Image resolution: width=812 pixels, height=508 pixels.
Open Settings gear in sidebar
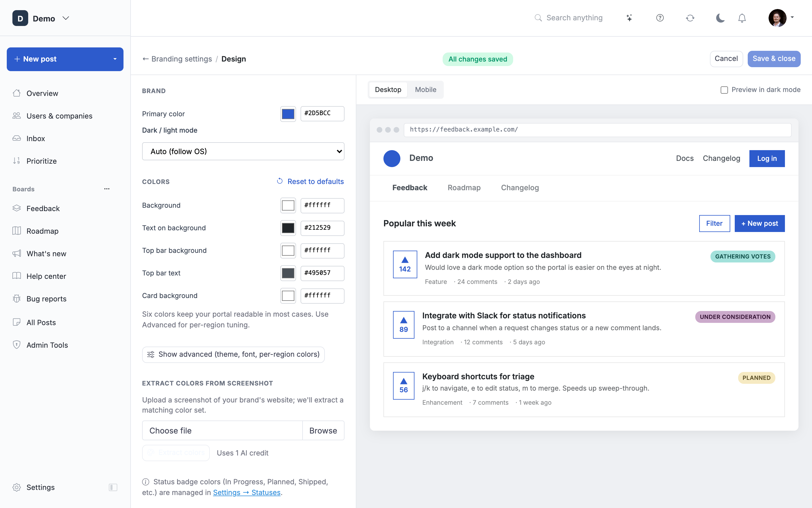pyautogui.click(x=34, y=487)
